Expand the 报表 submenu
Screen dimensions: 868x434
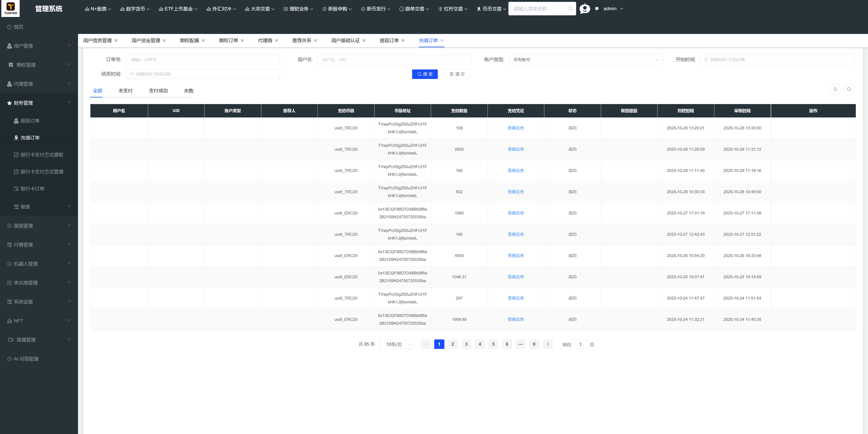click(39, 207)
